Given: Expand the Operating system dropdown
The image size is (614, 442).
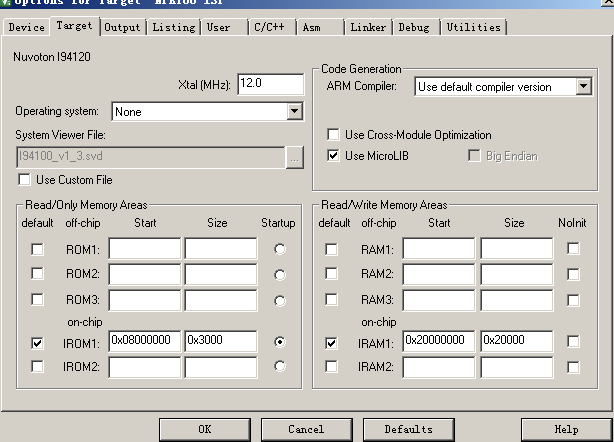Looking at the screenshot, I should pyautogui.click(x=294, y=112).
